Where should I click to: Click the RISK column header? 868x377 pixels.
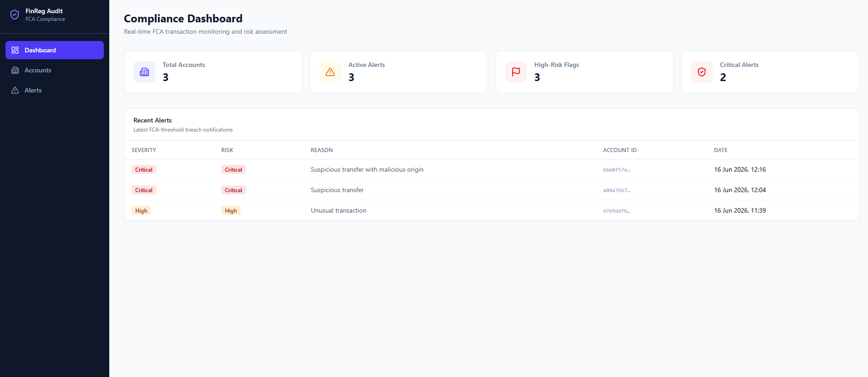[x=227, y=150]
